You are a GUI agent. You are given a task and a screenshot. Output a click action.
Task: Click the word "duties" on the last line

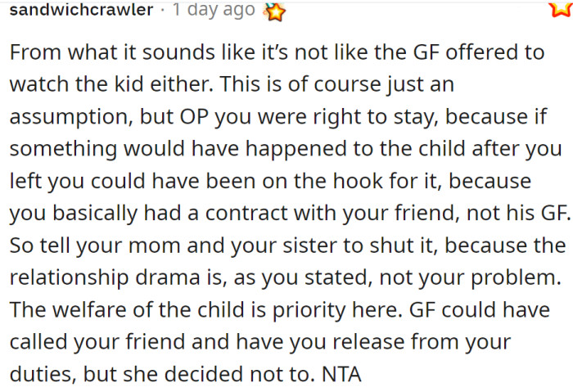(38, 375)
